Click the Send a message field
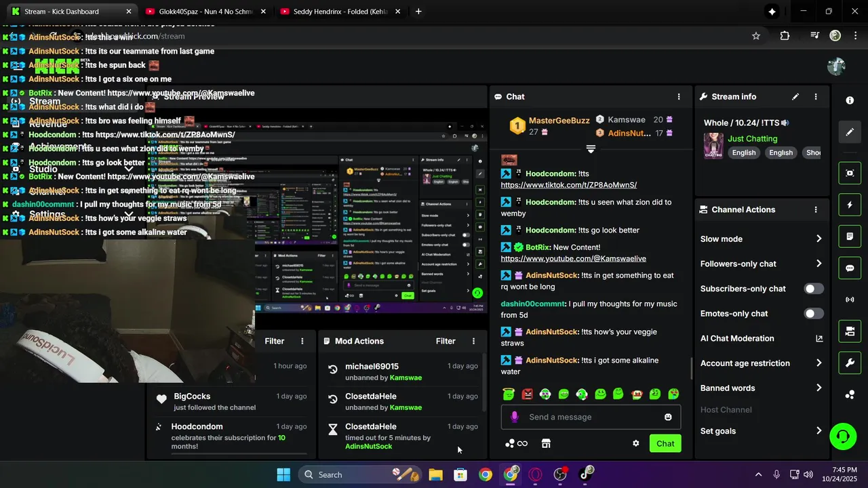Viewport: 868px width, 488px height. point(591,417)
